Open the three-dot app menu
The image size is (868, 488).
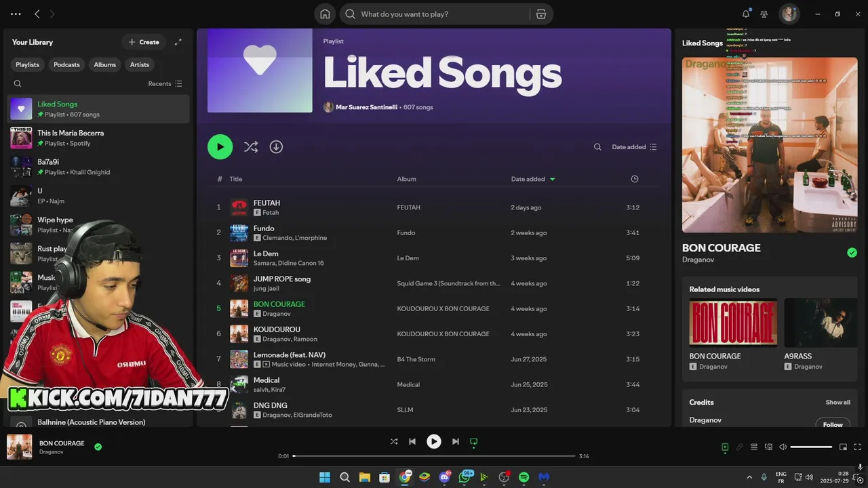(16, 14)
